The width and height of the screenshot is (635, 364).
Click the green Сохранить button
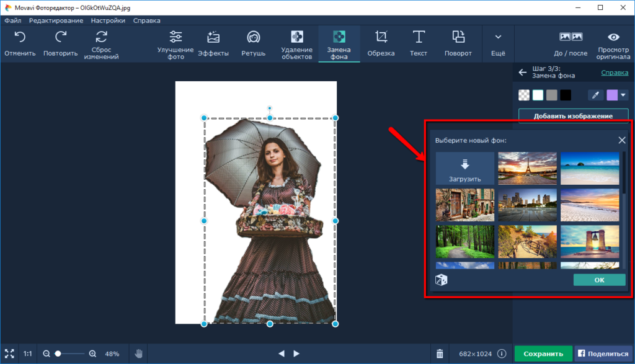click(x=543, y=353)
